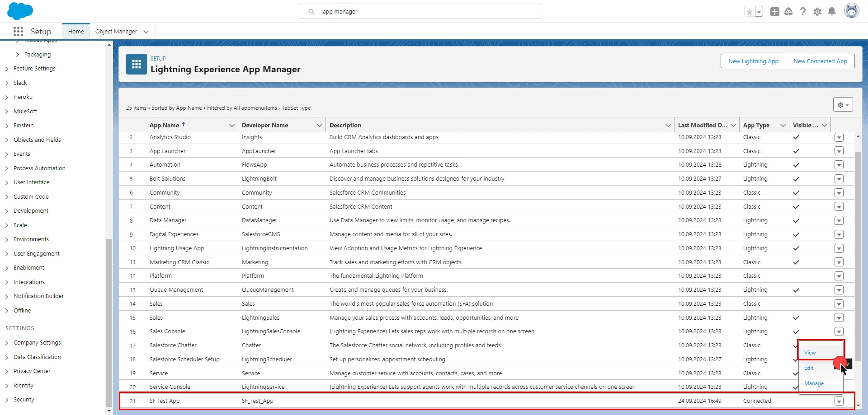Open row actions for Lightning Usage App
Viewport: 868px width, 415px height.
pos(839,248)
